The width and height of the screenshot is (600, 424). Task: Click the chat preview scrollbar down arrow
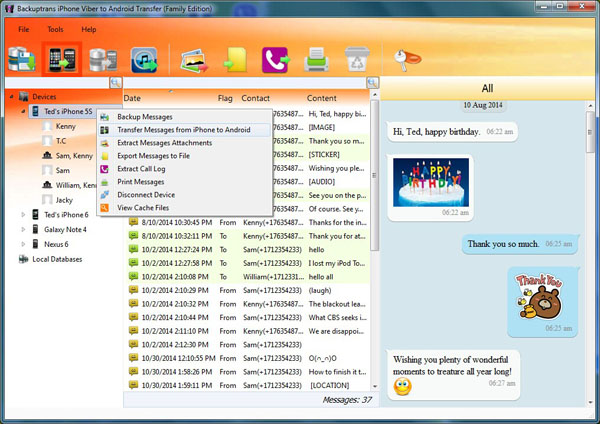click(x=590, y=402)
